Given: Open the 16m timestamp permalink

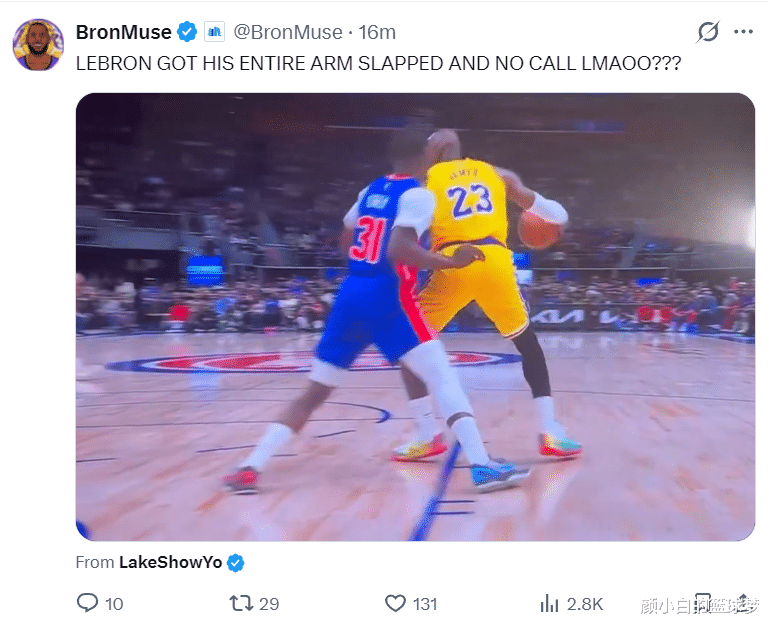Looking at the screenshot, I should pos(377,32).
